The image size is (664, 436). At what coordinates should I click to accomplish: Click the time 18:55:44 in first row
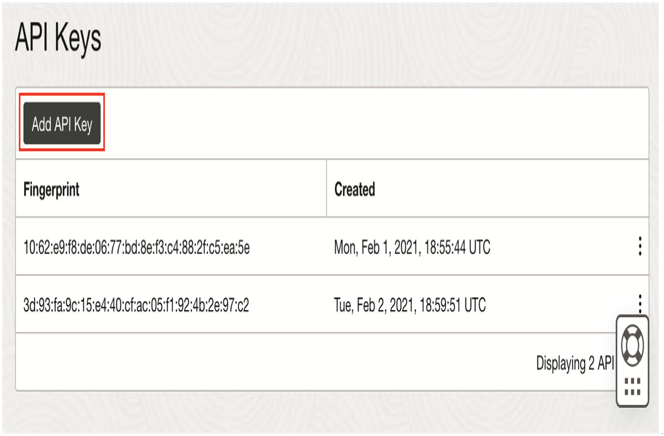[x=444, y=247]
